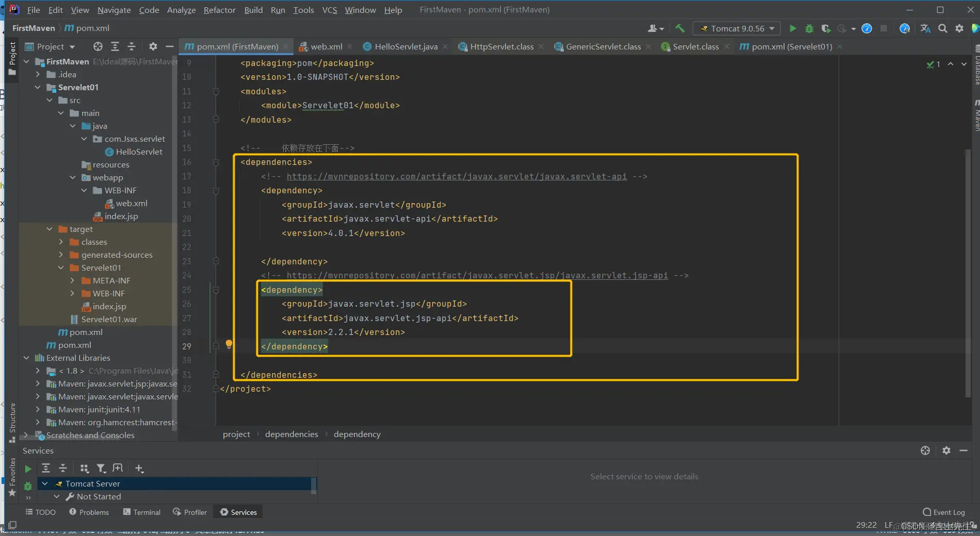
Task: Open the Tomcat 9.0.56 run configuration dropdown
Action: point(736,28)
